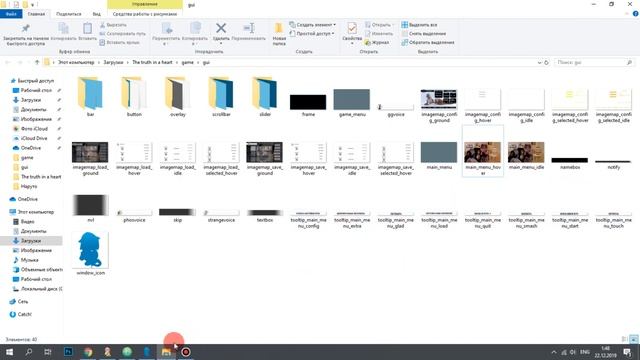Image resolution: width=640 pixels, height=360 pixels.
Task: Open the notification center icon
Action: 627,352
